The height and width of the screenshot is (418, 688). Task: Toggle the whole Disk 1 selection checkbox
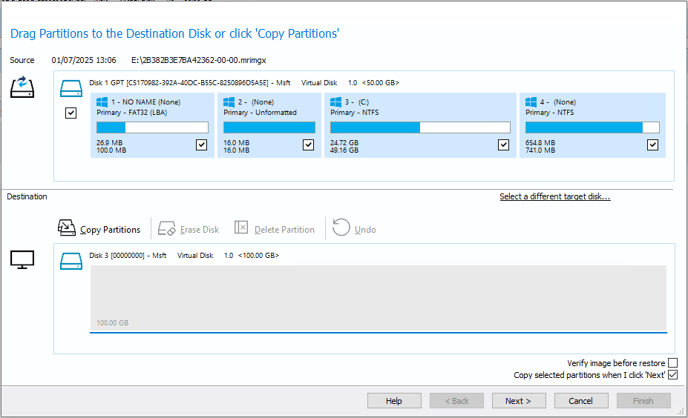pyautogui.click(x=71, y=114)
